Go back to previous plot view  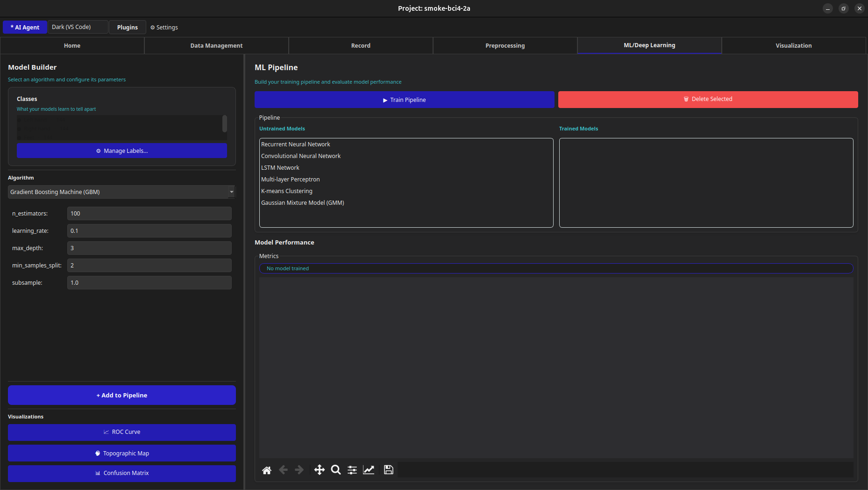283,470
